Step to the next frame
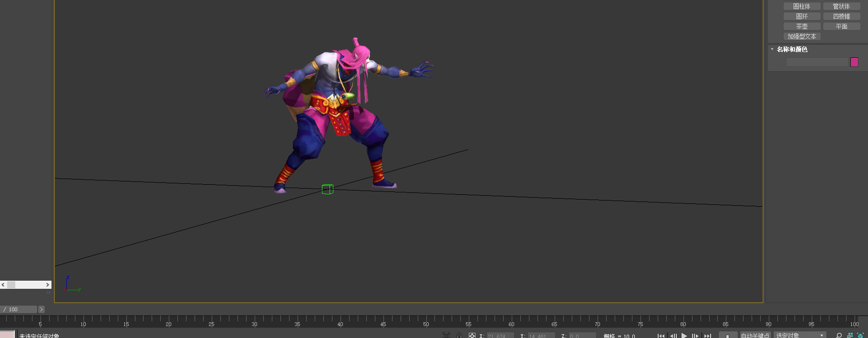This screenshot has height=338, width=868. click(x=695, y=336)
